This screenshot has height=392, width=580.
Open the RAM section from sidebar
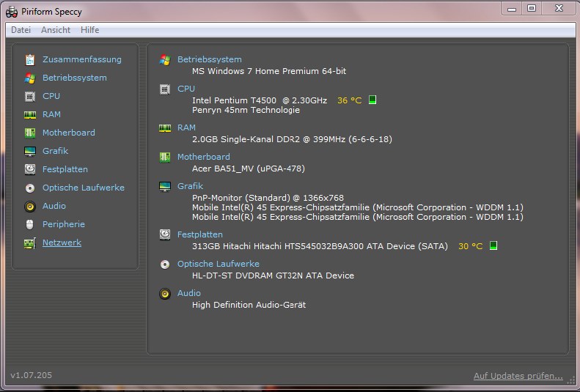(x=51, y=114)
